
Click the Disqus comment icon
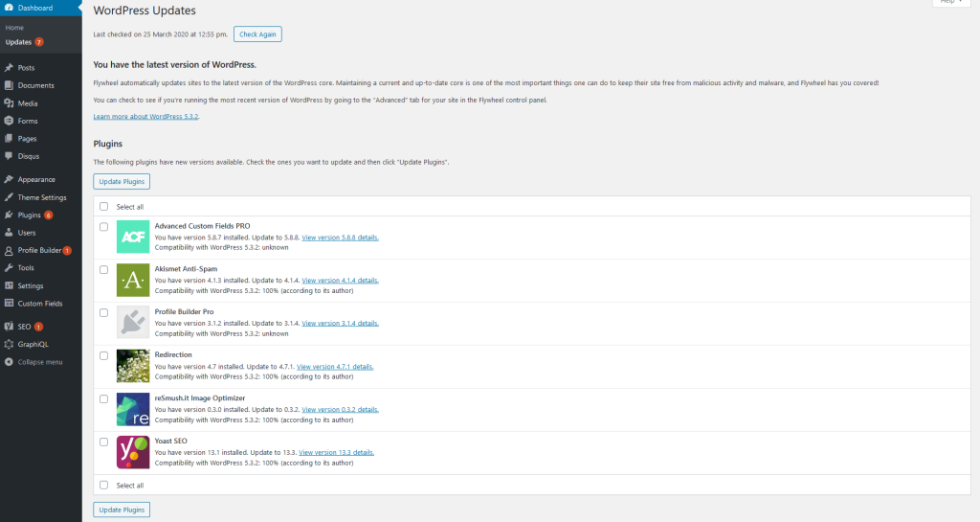click(9, 156)
